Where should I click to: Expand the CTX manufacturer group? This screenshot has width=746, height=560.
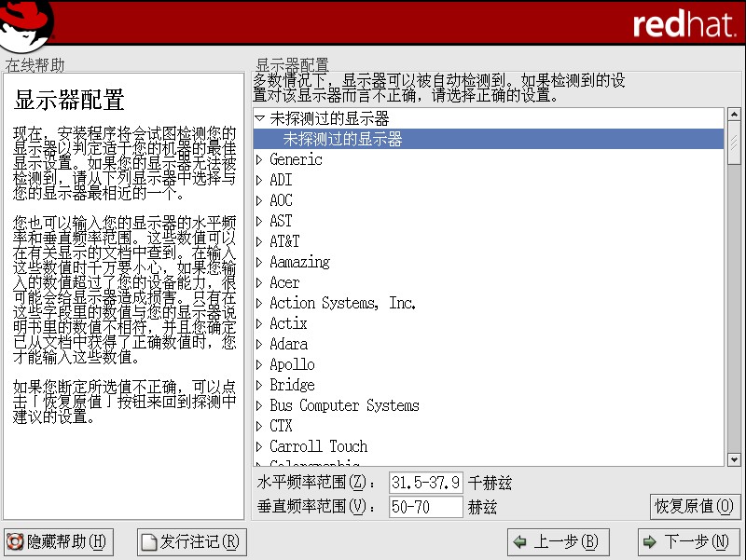tap(259, 426)
